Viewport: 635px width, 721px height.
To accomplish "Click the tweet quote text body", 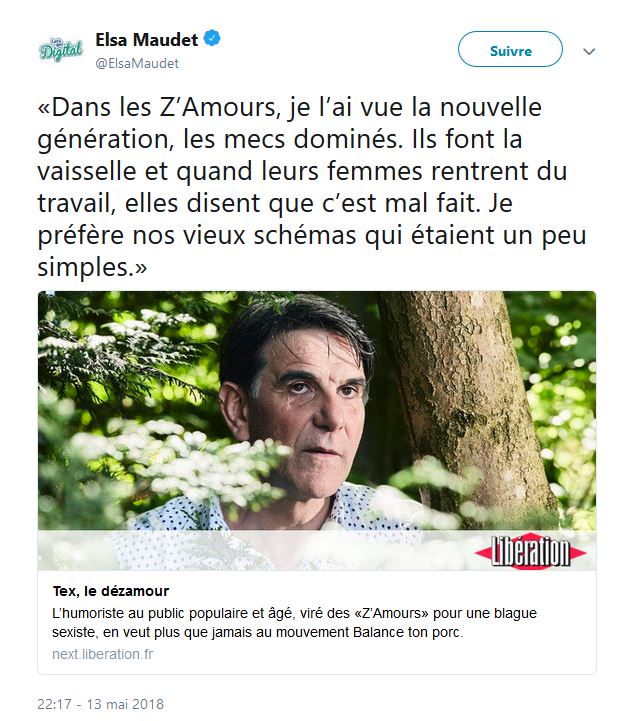I will [x=313, y=187].
